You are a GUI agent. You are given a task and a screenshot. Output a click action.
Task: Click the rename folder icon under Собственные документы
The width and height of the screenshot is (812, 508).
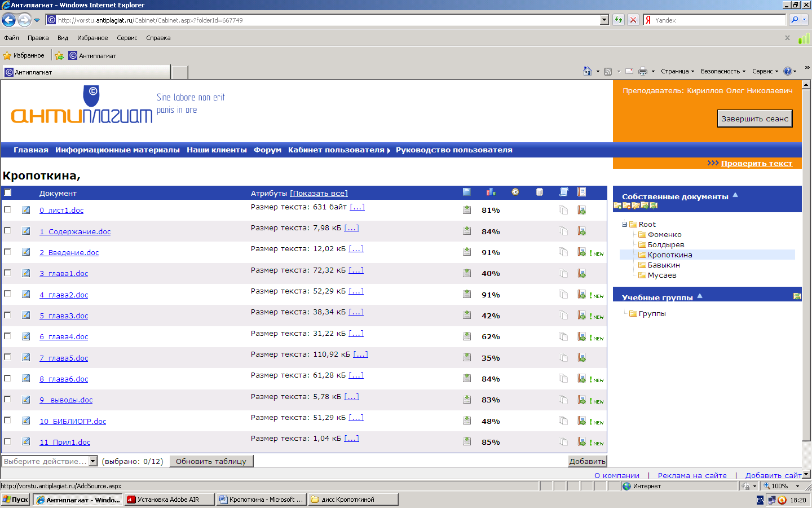coord(636,205)
